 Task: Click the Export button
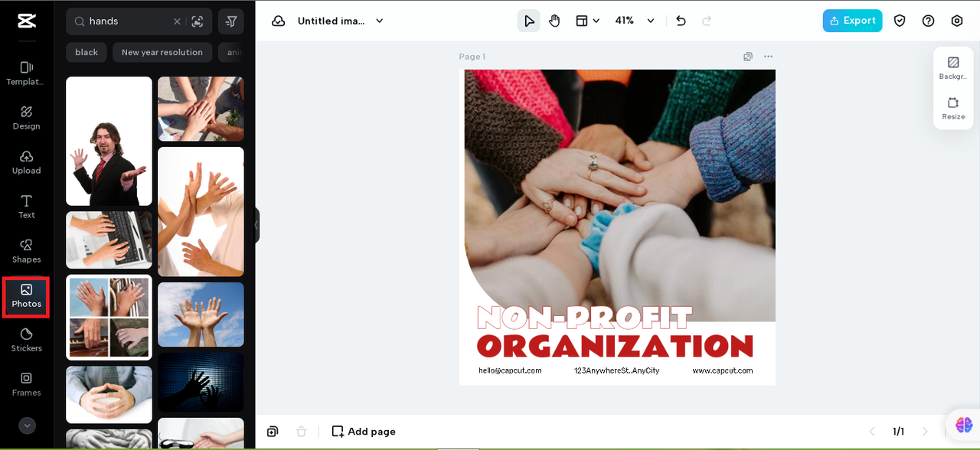pos(852,21)
